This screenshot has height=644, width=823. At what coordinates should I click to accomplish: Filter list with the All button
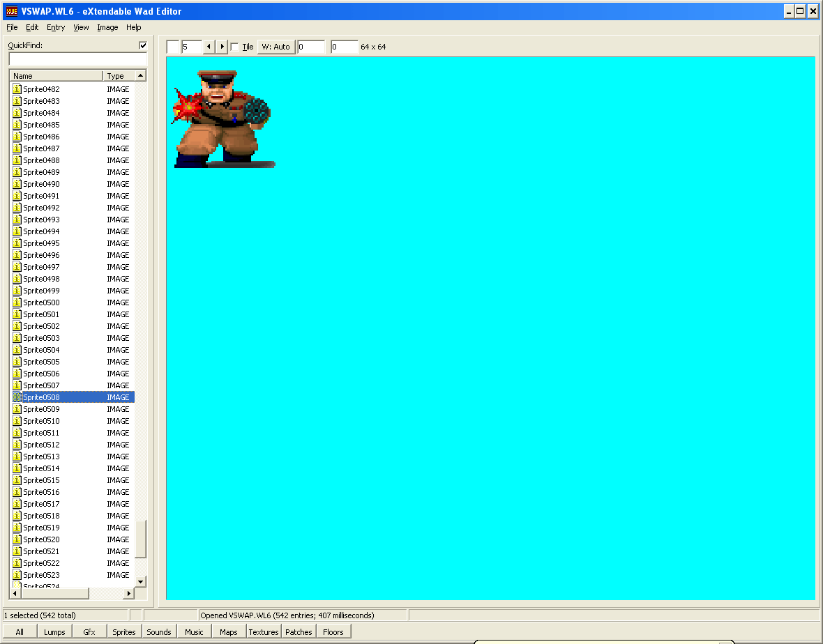click(x=20, y=632)
